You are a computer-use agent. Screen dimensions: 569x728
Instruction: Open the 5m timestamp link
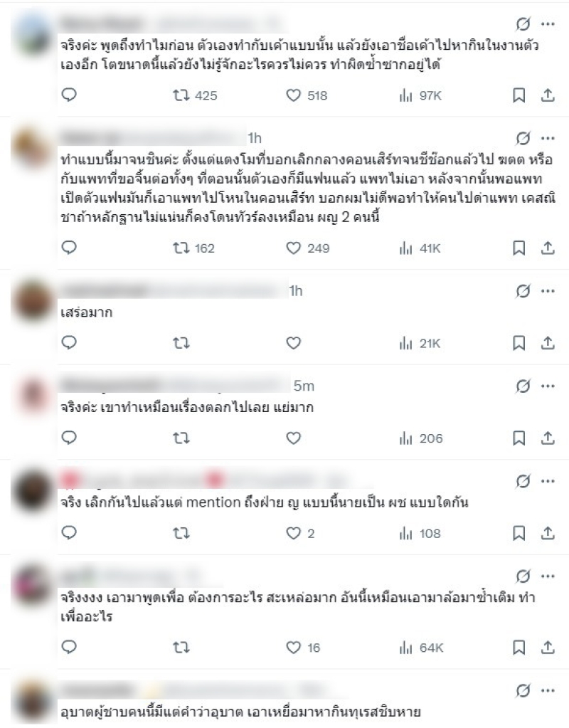click(304, 386)
